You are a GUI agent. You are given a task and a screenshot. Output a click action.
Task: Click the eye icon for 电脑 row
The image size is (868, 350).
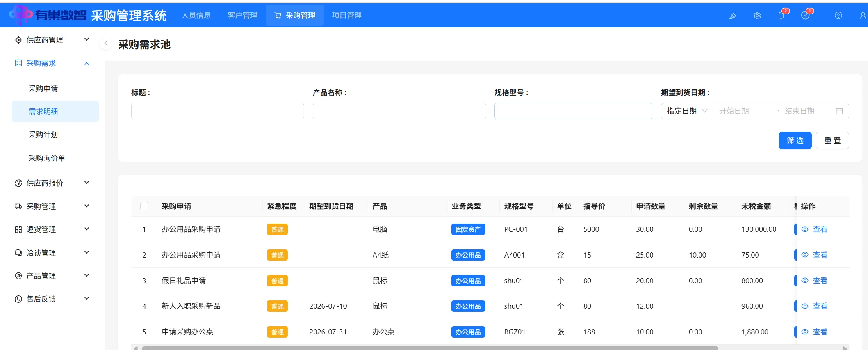(x=805, y=229)
